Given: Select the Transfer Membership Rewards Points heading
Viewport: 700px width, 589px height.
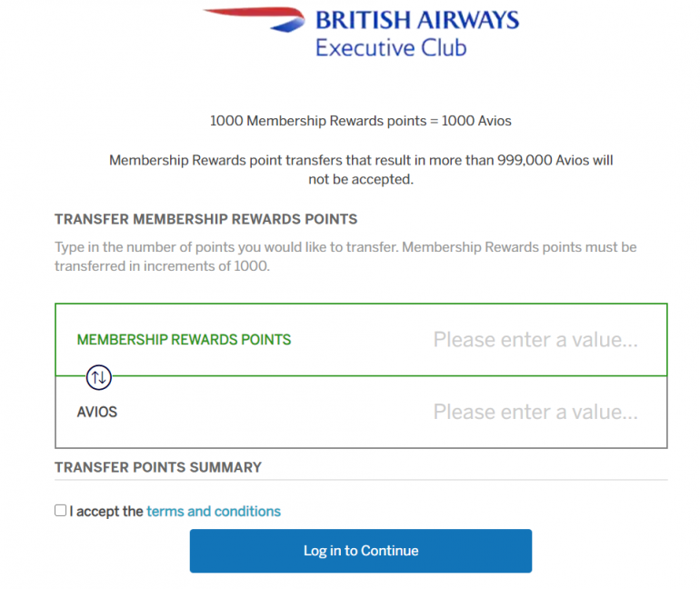Looking at the screenshot, I should point(205,219).
